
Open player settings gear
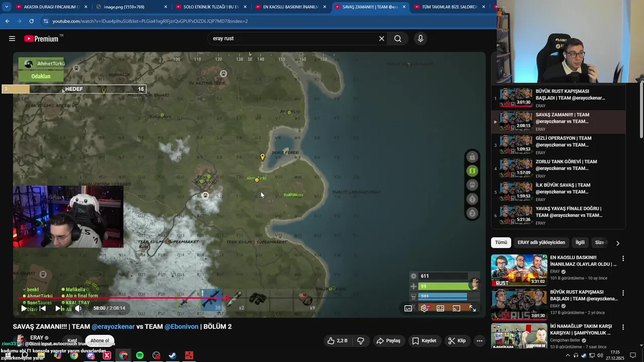click(x=424, y=308)
